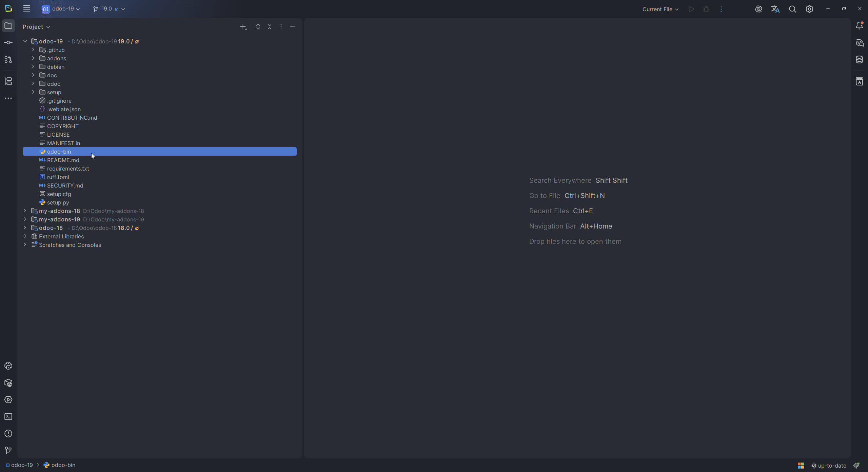Viewport: 868px width, 472px height.
Task: Click the Translate icon in toolbar
Action: point(775,9)
